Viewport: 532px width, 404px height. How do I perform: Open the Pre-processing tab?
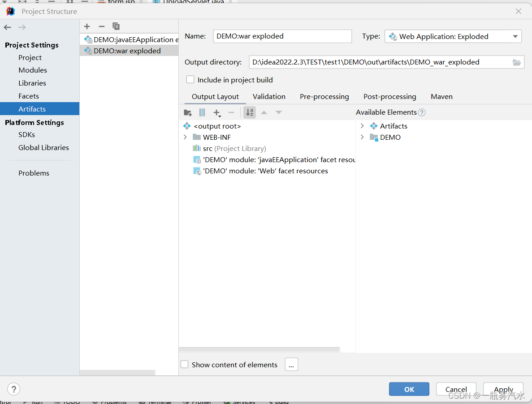pos(324,97)
